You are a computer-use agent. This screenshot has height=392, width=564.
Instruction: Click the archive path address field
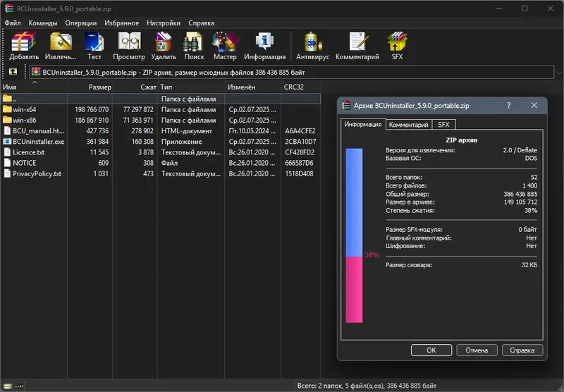(291, 73)
